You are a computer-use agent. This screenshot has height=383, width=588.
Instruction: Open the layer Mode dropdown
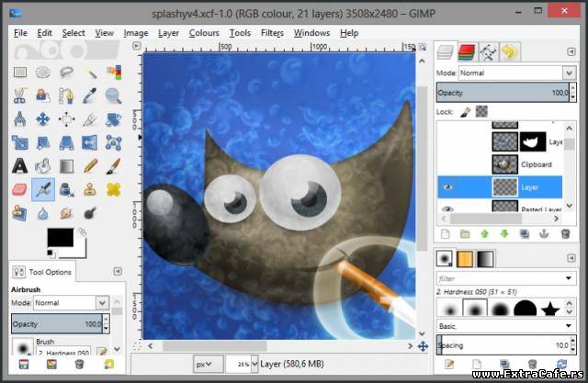[x=517, y=73]
